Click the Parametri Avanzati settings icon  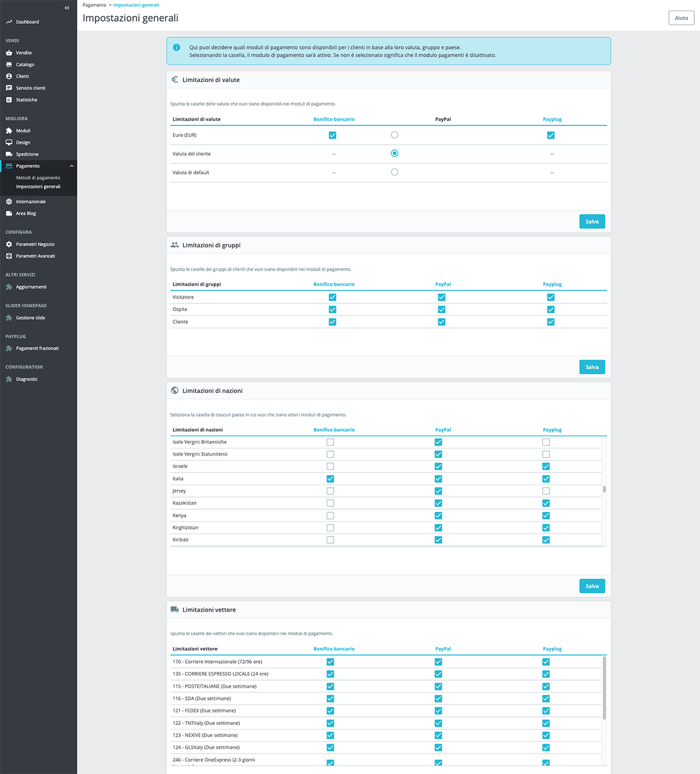click(x=9, y=255)
